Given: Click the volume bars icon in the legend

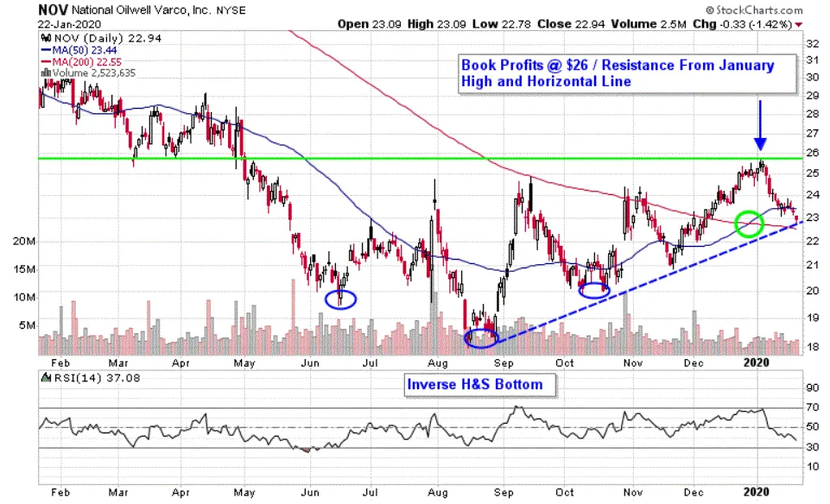Looking at the screenshot, I should point(46,73).
